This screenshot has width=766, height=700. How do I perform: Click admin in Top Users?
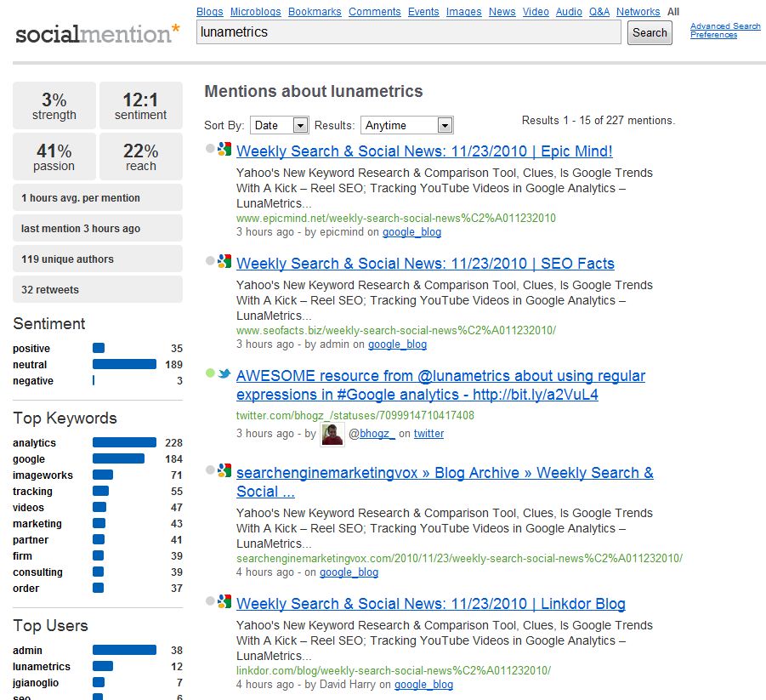(27, 651)
